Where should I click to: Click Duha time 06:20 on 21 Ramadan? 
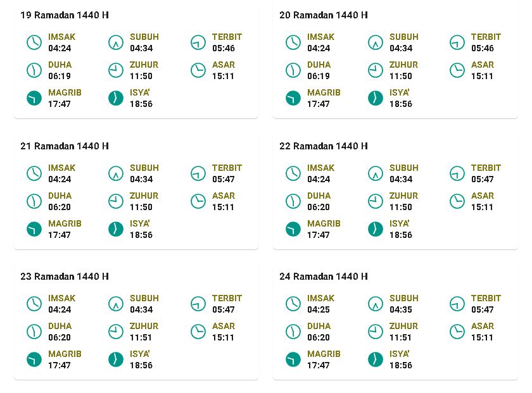60,207
